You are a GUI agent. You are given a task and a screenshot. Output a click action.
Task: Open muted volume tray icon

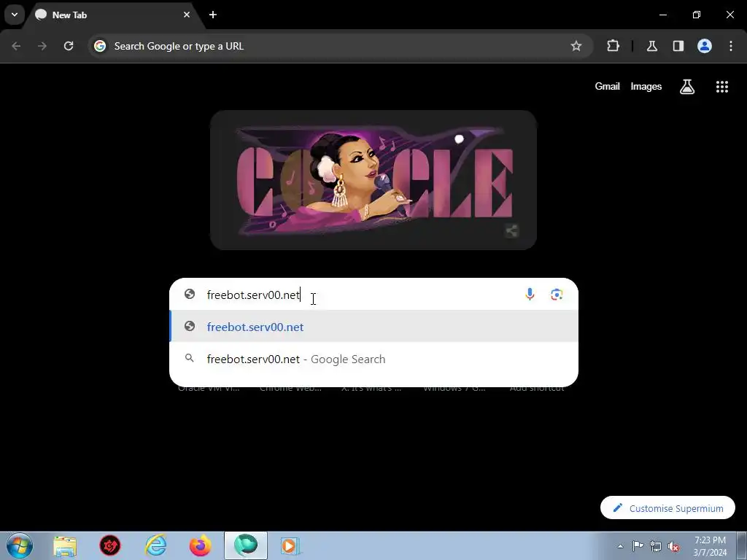pos(673,546)
